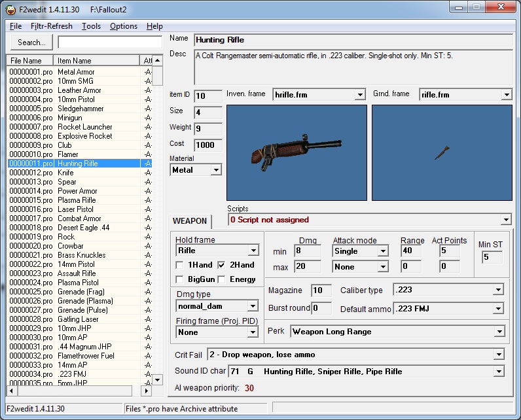Viewport: 521px width, 420px height.
Task: Expand the Perk Weapon Long Range dropdown
Action: click(x=499, y=331)
